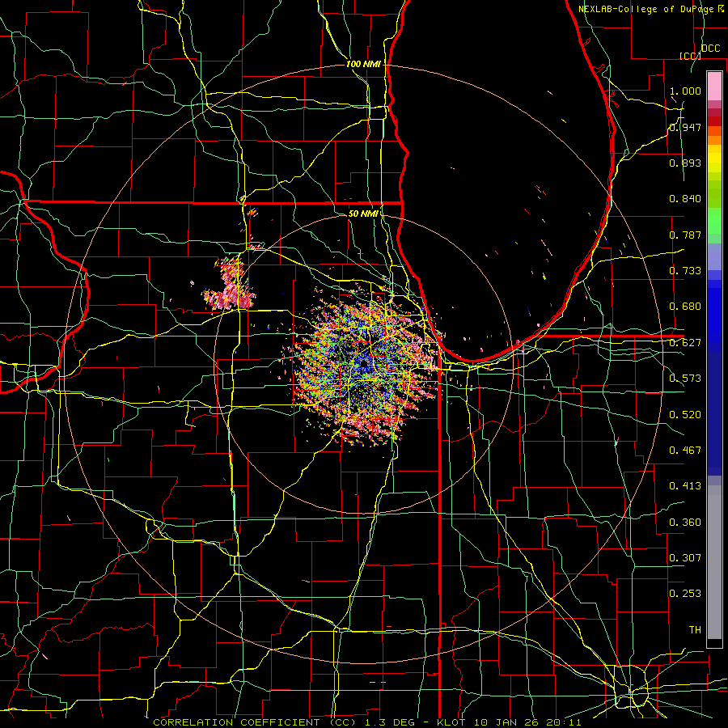
Task: Click the 0.787 color scale label
Action: pyautogui.click(x=685, y=235)
